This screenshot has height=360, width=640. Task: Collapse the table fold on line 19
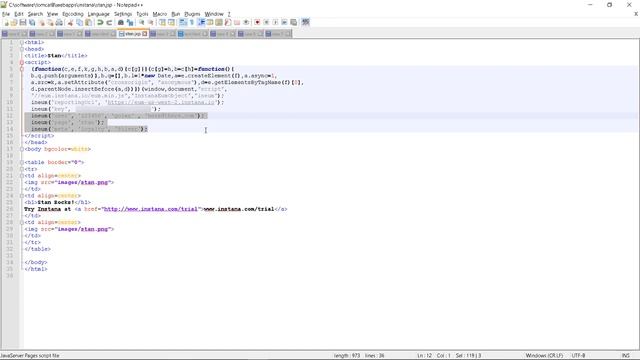click(x=22, y=162)
